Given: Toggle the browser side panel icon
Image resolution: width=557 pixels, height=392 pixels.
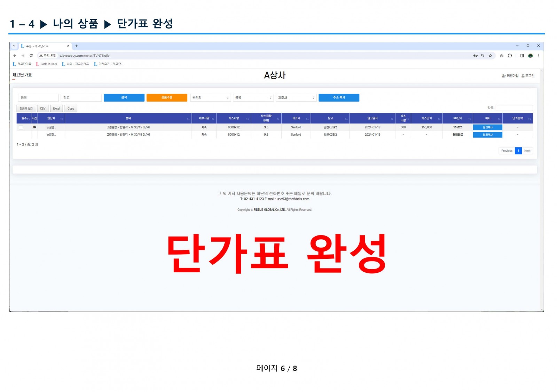Looking at the screenshot, I should (522, 56).
